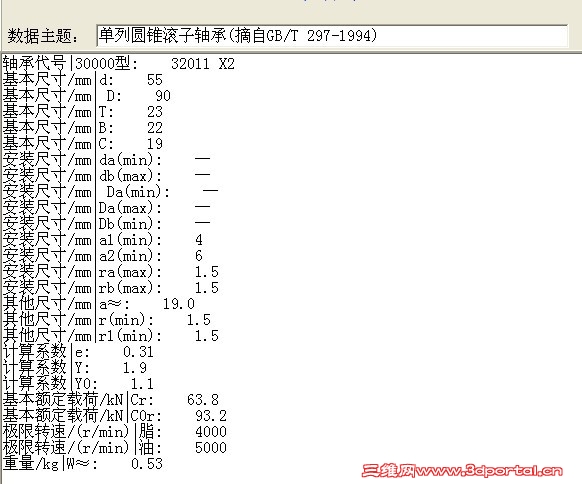
Task: Select the T: 23 row
Action: point(83,112)
